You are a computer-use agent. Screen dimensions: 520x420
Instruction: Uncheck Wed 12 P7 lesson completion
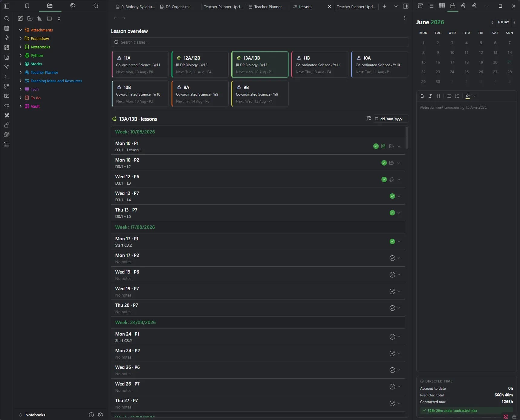392,196
